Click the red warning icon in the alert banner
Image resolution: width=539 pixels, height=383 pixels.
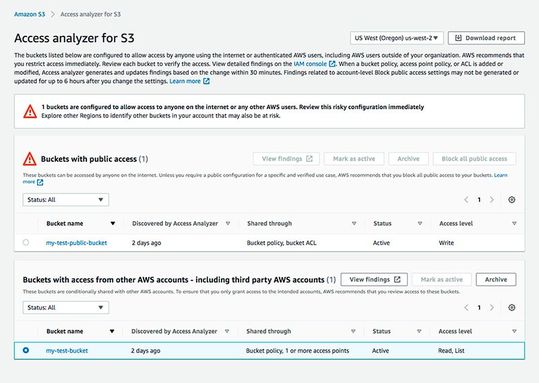(x=30, y=111)
